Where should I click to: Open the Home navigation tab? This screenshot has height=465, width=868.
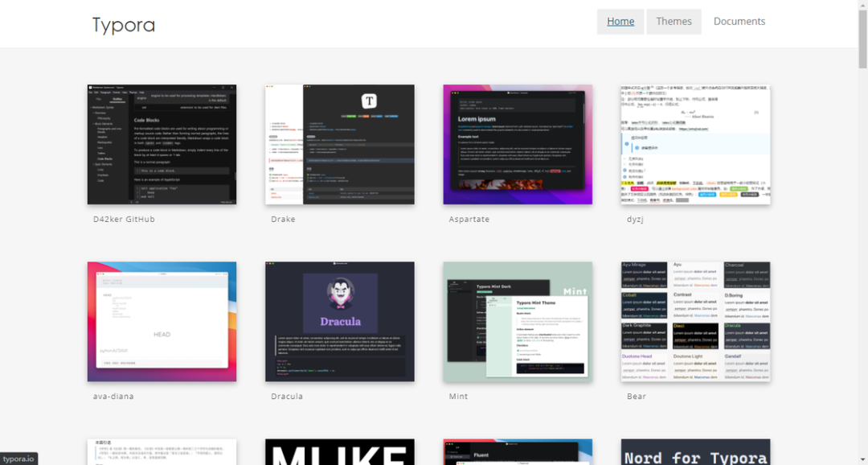(620, 22)
